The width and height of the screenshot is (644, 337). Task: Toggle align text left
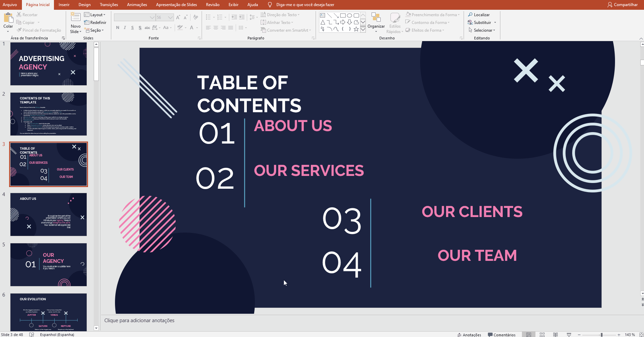point(208,28)
